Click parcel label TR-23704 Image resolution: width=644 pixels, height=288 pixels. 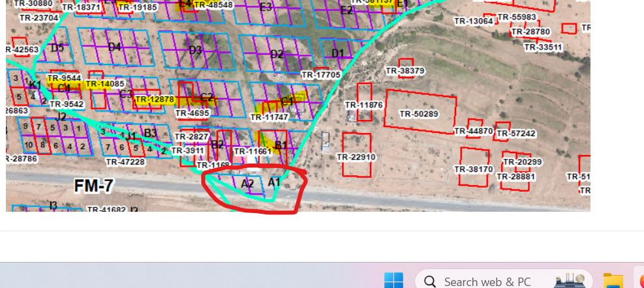39,18
